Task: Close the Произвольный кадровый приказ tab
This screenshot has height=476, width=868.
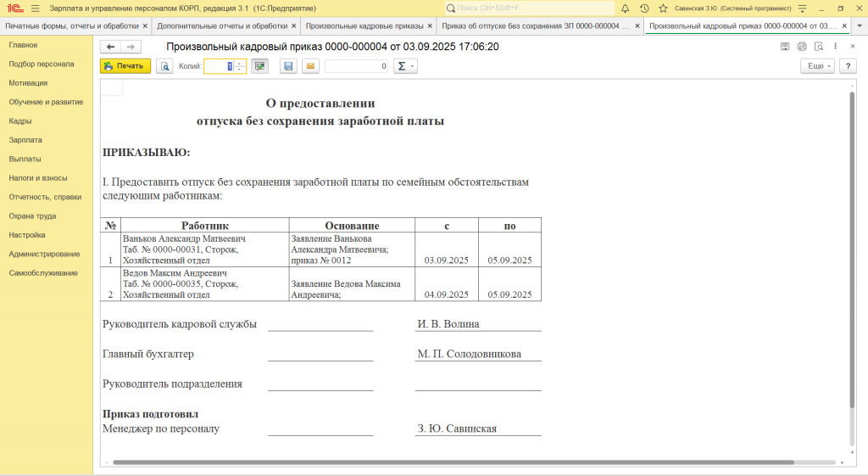Action: pos(844,26)
